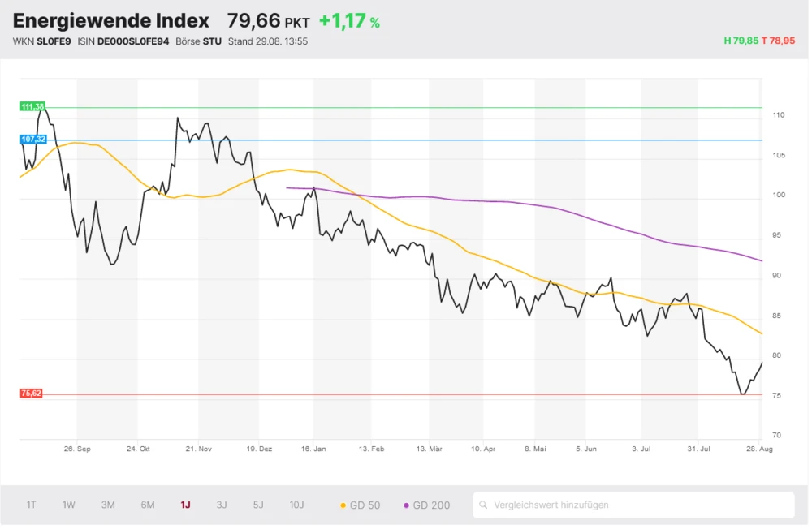This screenshot has width=812, height=529.
Task: Click the +1,17 % change value
Action: click(x=349, y=21)
